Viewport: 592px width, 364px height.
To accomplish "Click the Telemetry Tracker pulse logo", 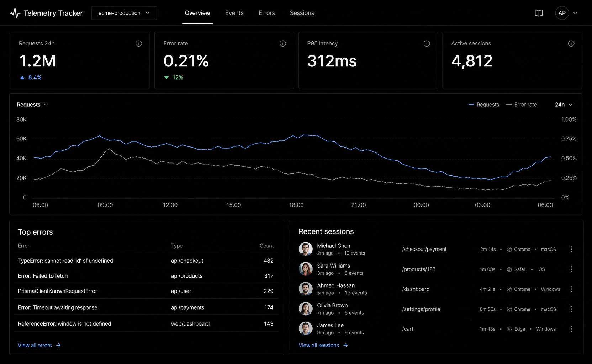I will click(x=15, y=13).
